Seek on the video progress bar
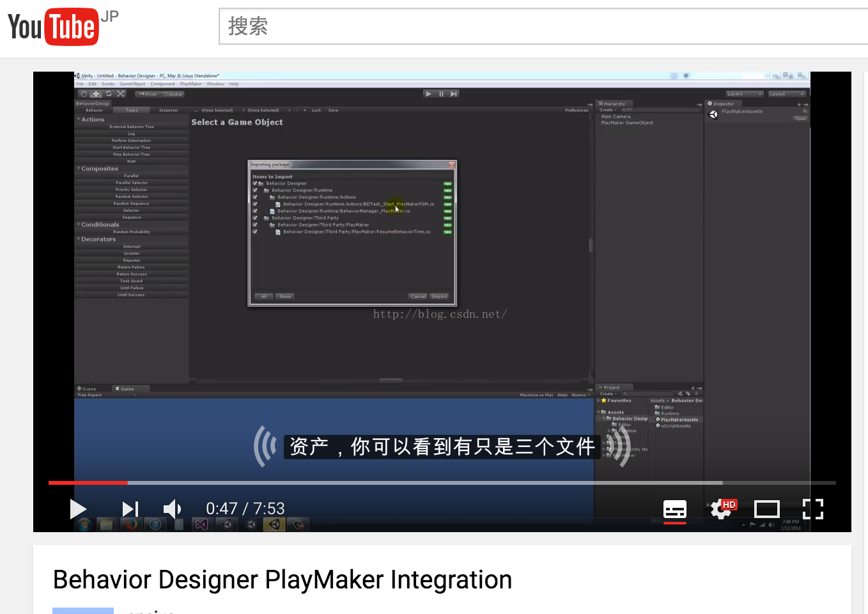Image resolution: width=868 pixels, height=614 pixels. pyautogui.click(x=442, y=483)
